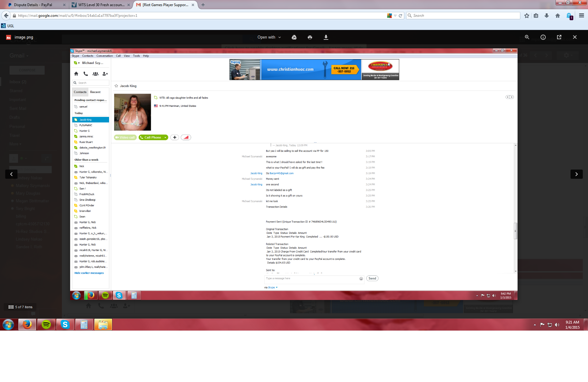
Task: Open the UGL bookmark
Action: [8, 26]
